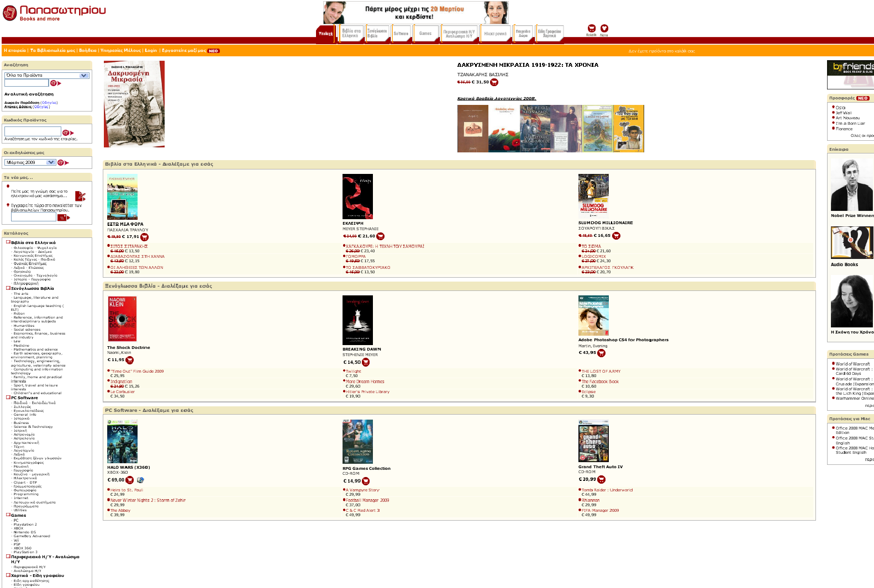Screen dimensions: 874x588
Task: Open the Audio Books picture
Action: 852,242
